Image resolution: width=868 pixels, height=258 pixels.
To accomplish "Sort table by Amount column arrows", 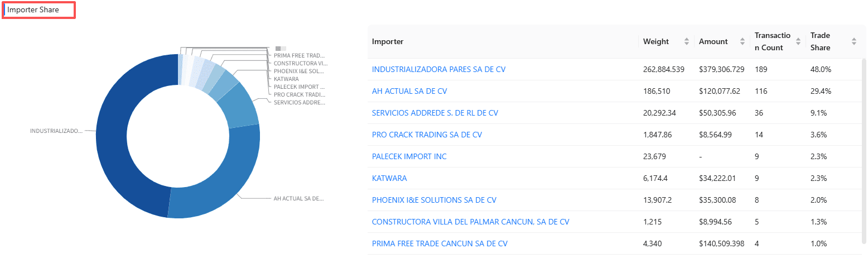I will (742, 41).
